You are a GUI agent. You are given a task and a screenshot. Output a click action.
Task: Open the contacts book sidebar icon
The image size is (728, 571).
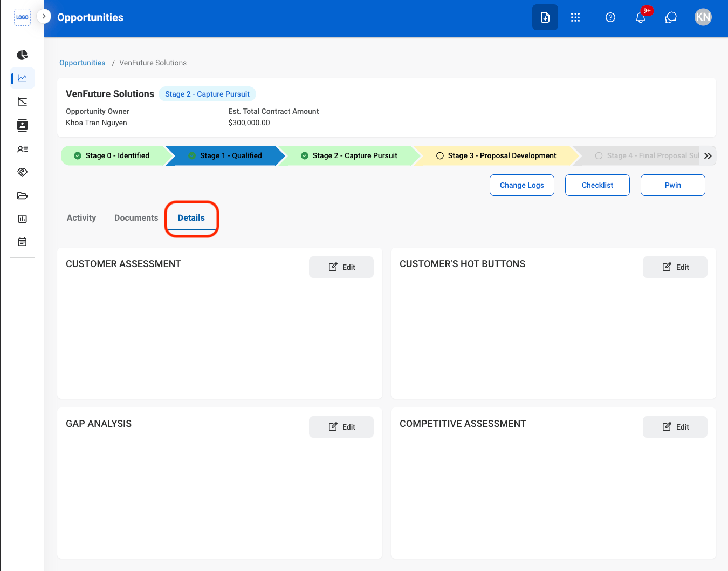coord(22,125)
